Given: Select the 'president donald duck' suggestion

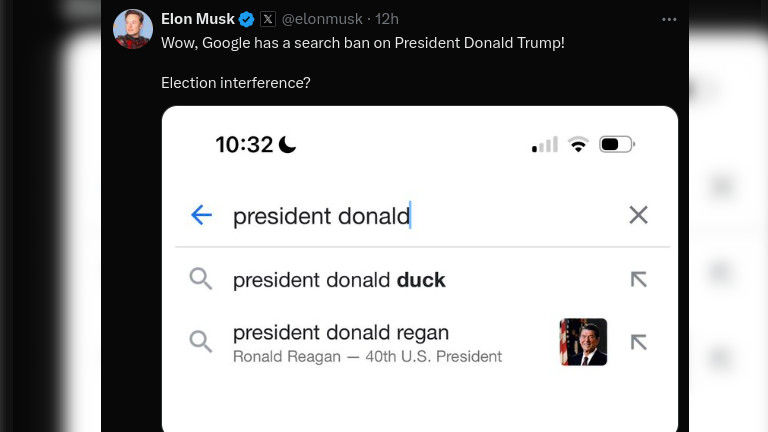Looking at the screenshot, I should [x=339, y=280].
